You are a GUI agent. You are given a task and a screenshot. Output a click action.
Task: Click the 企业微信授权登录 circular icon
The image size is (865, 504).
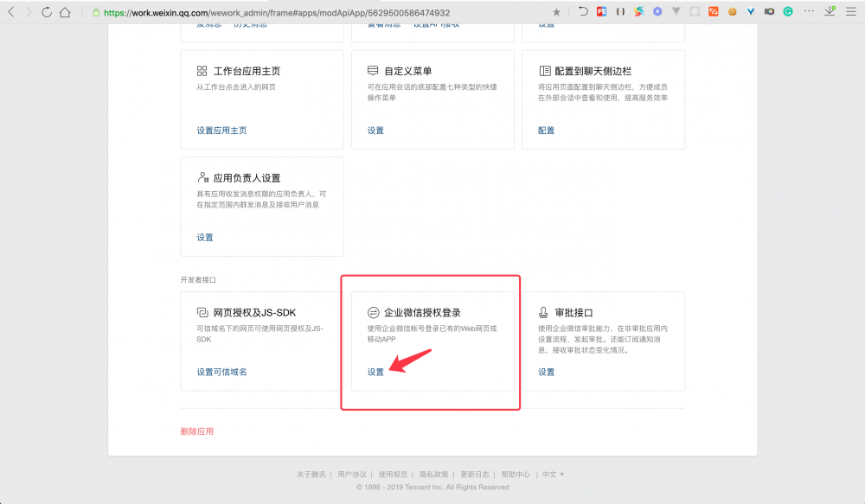click(374, 312)
